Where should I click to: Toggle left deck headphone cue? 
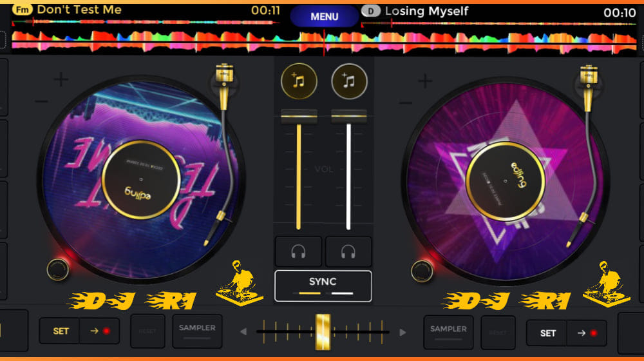point(299,251)
